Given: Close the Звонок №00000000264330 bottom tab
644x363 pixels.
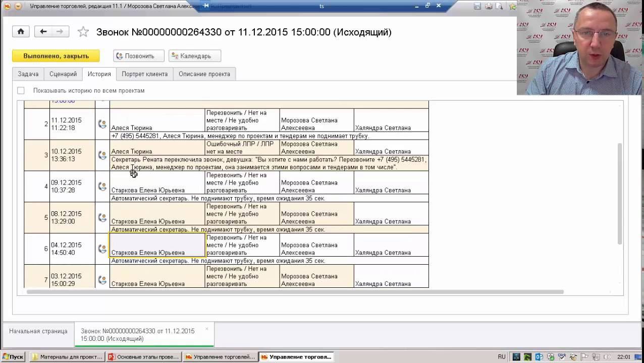Looking at the screenshot, I should (207, 329).
